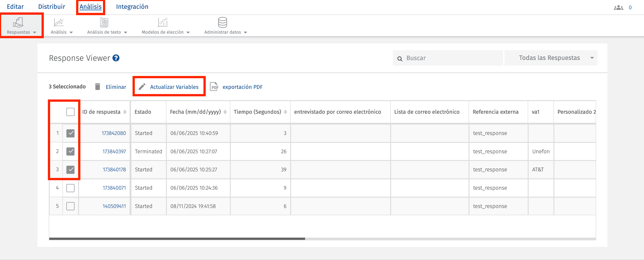Open the Todas las Respuestas dropdown
Screen dimensions: 644x260
(x=551, y=58)
